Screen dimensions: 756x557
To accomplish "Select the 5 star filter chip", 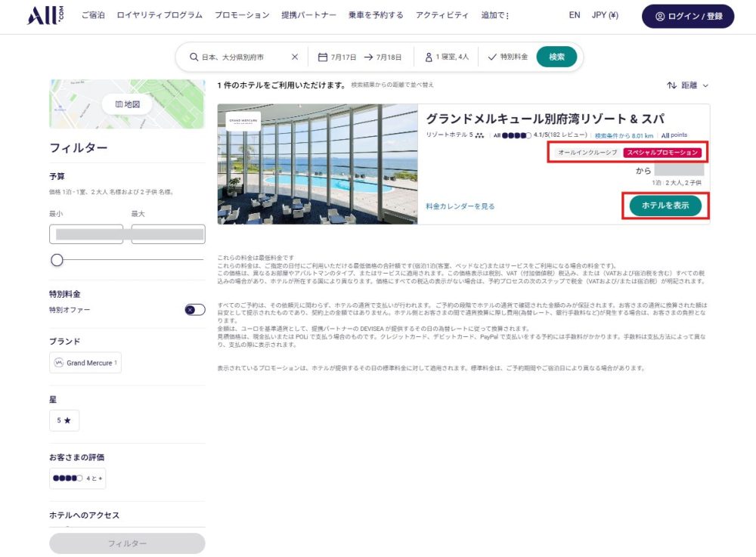I will coord(64,421).
